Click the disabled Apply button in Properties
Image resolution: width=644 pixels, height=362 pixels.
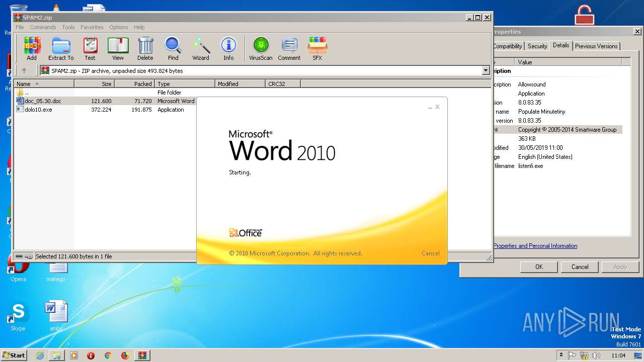(x=620, y=267)
